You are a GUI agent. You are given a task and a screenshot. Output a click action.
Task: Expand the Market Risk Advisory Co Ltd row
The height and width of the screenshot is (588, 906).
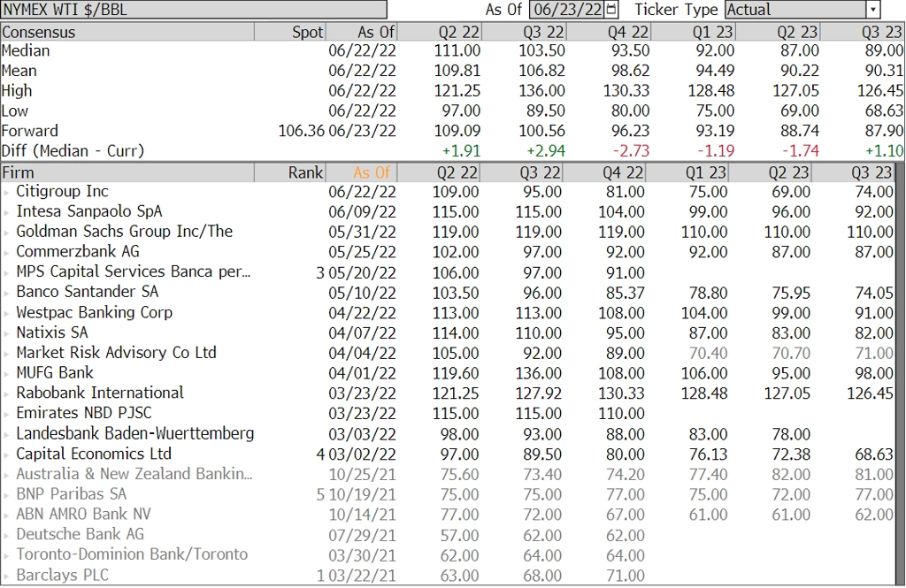click(6, 354)
